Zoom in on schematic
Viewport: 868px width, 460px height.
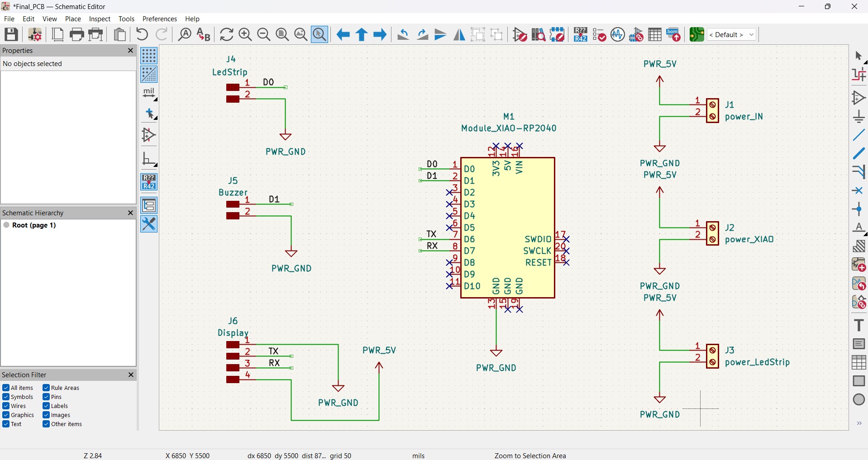pos(245,34)
